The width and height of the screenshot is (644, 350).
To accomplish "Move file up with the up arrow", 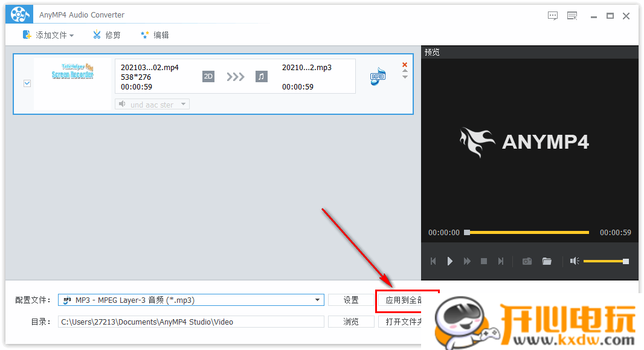I will [405, 71].
